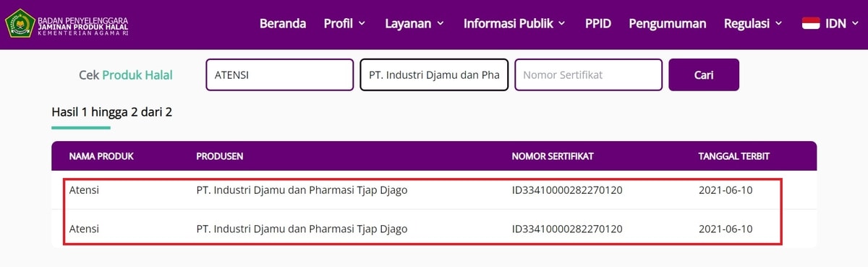This screenshot has height=267, width=868.
Task: Click the Tanggal Terbit column header
Action: (x=733, y=156)
